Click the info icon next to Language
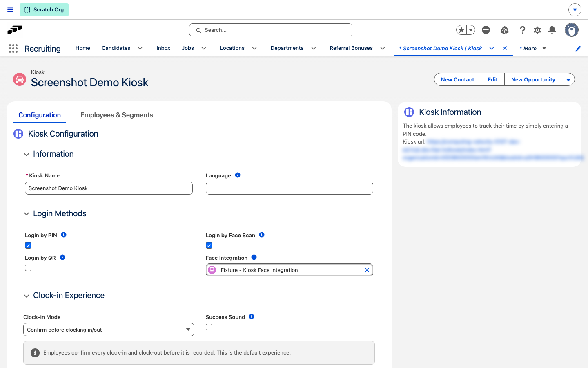The width and height of the screenshot is (588, 368). (x=238, y=175)
